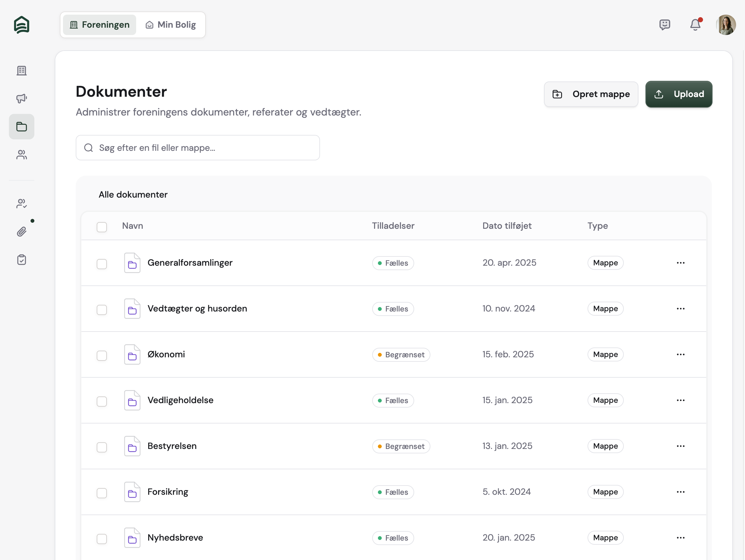
Task: Expand actions menu for Forsikring folder
Action: pyautogui.click(x=680, y=492)
